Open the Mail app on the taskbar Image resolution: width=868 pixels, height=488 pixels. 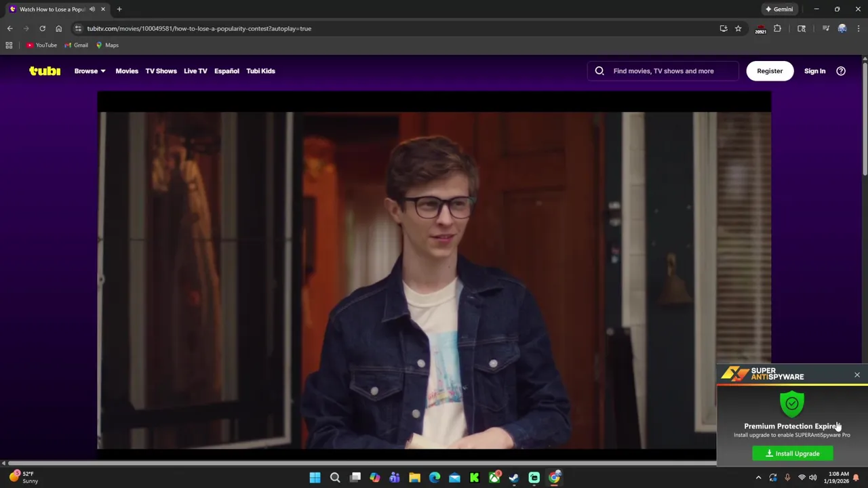(454, 478)
